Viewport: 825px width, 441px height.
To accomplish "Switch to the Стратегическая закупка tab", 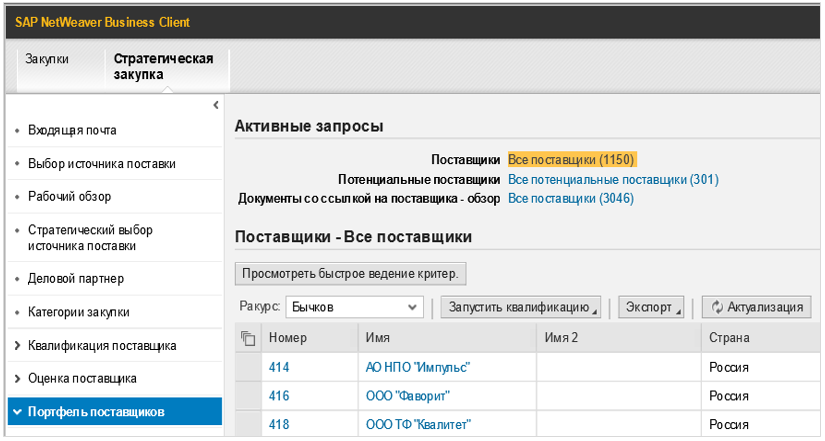I will (164, 66).
